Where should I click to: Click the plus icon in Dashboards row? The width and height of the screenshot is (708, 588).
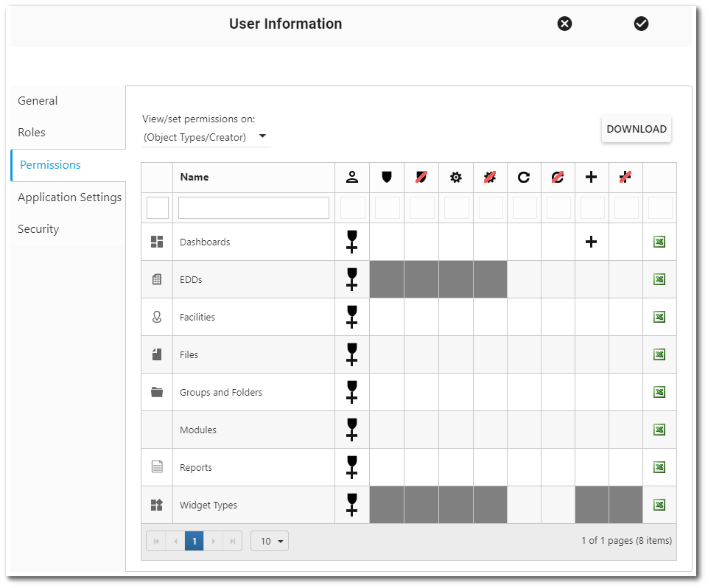coord(591,242)
